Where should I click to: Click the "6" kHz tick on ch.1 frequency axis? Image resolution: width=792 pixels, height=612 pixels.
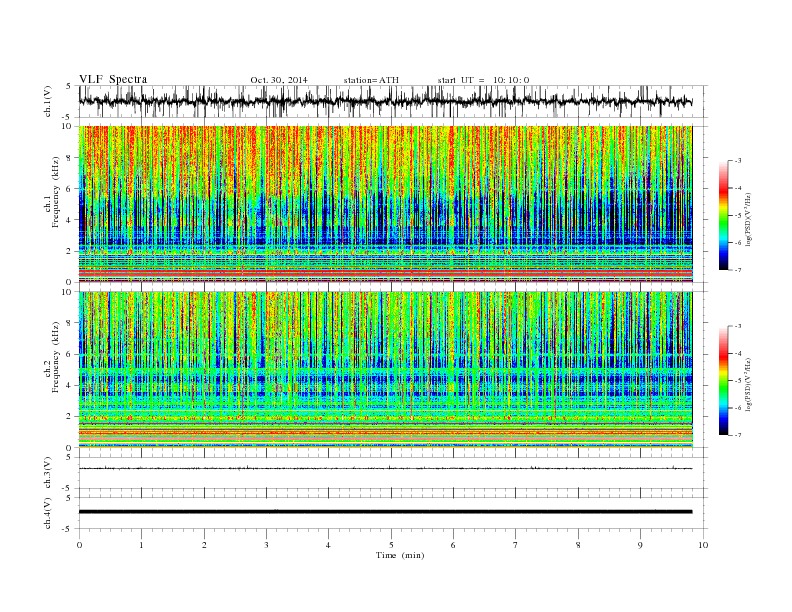[70, 189]
